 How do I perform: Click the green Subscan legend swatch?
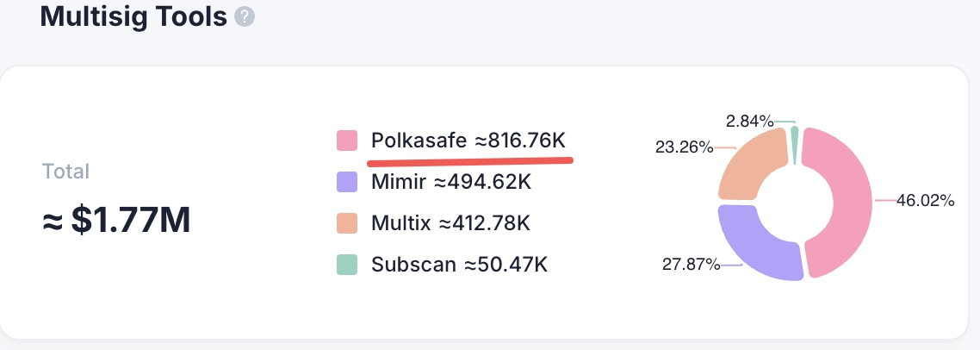click(347, 265)
